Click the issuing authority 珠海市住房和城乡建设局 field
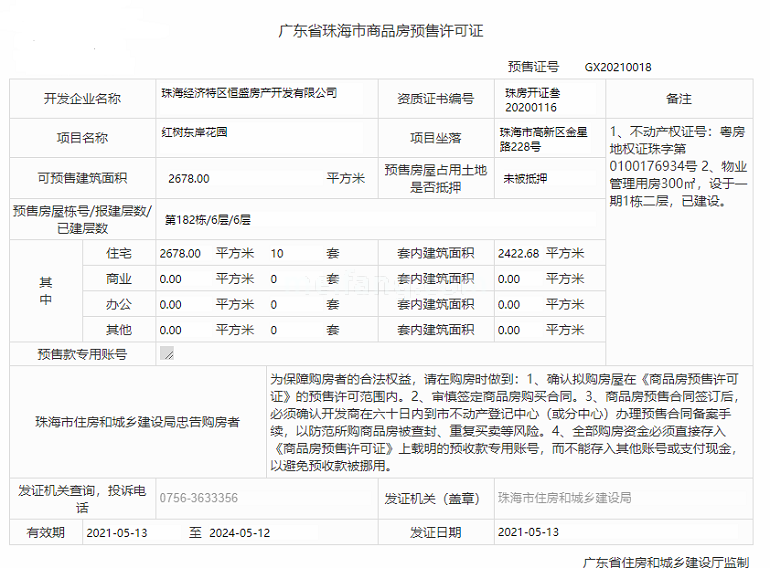 [x=565, y=498]
